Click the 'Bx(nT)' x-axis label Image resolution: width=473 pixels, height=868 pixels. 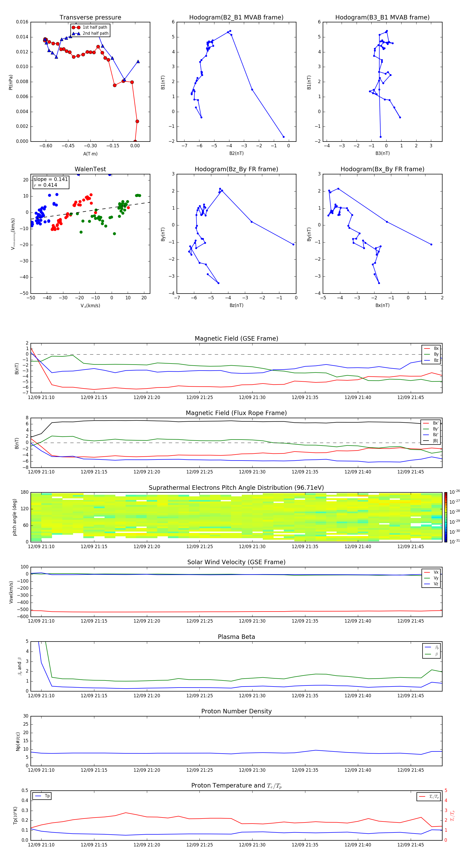coord(382,305)
